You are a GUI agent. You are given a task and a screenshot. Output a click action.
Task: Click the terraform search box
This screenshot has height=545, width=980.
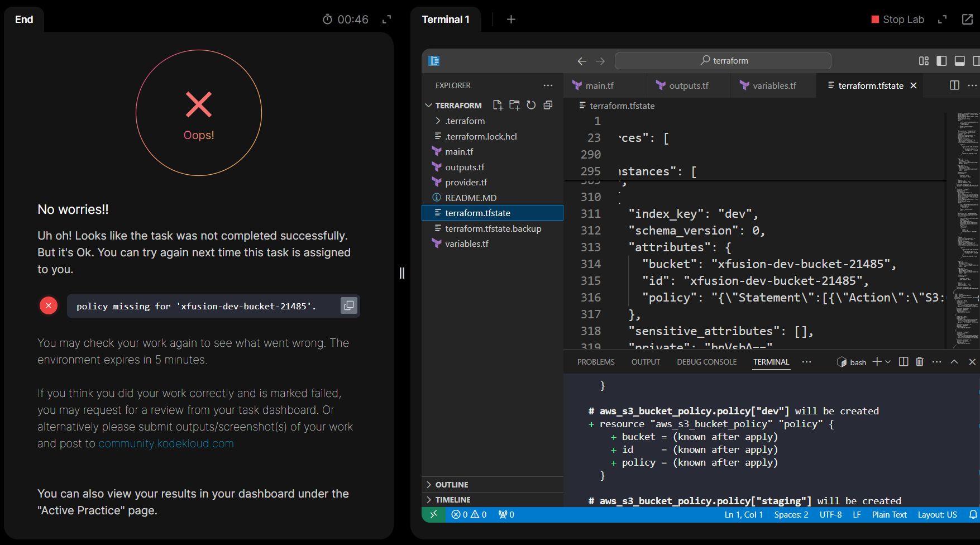pos(723,61)
